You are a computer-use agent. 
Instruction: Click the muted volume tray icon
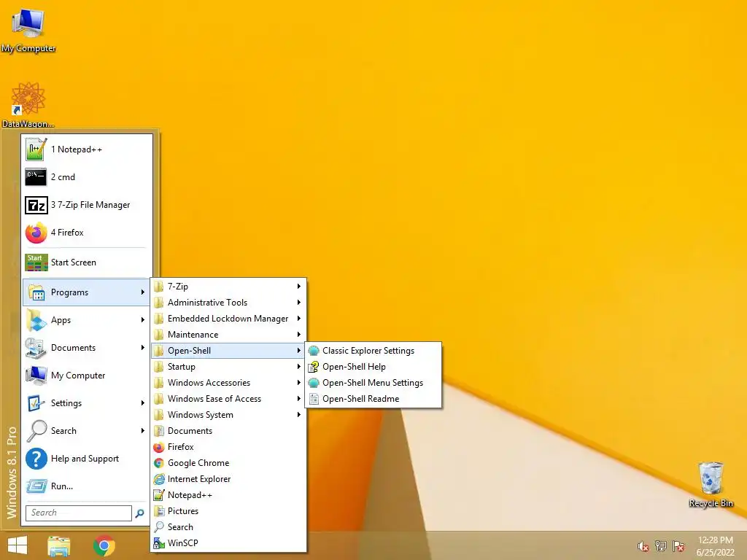point(643,546)
